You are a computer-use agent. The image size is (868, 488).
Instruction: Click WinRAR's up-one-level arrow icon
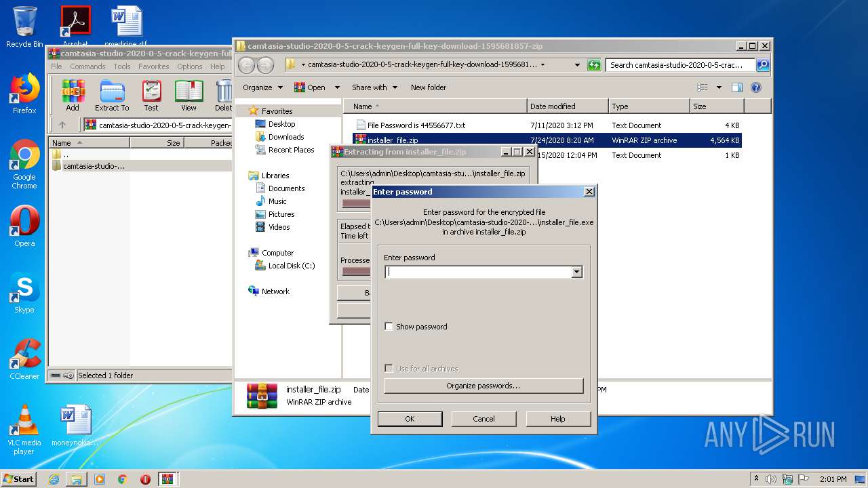point(62,125)
